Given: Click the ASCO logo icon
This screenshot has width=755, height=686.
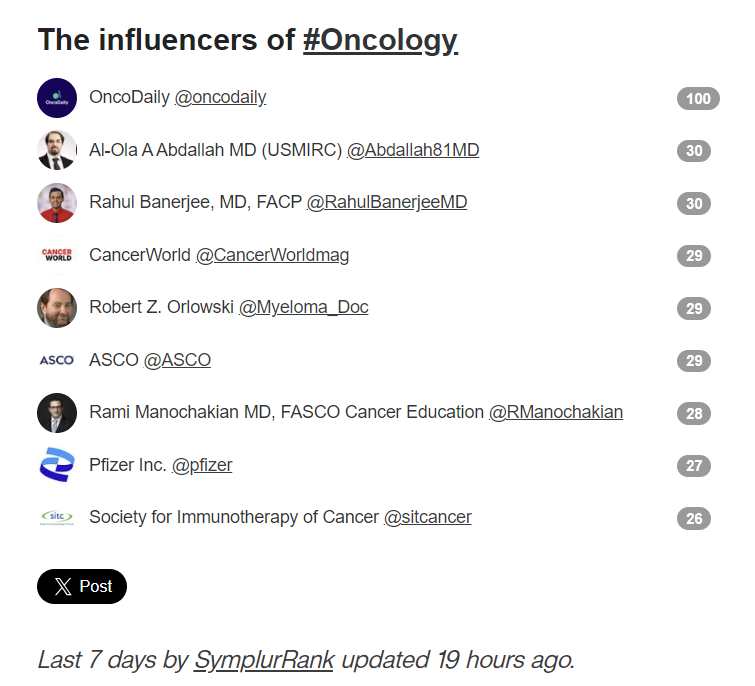Looking at the screenshot, I should pyautogui.click(x=57, y=360).
